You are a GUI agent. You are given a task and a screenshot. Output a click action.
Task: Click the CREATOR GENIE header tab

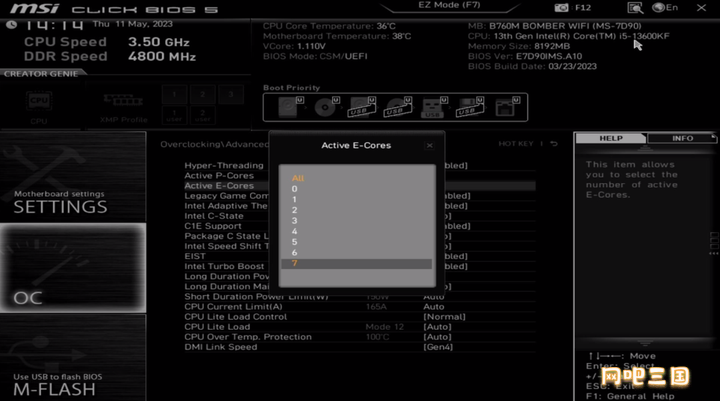(x=41, y=73)
